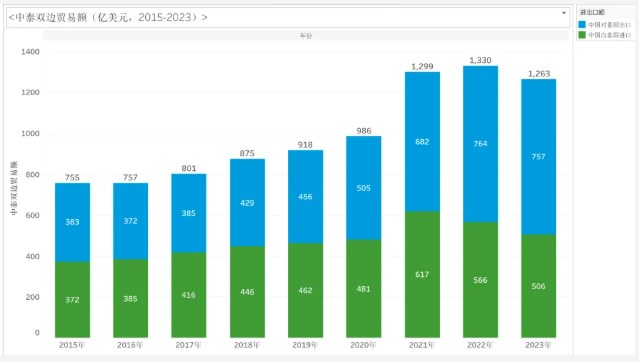Select the 2016 blue segment labeled 372

tap(130, 221)
